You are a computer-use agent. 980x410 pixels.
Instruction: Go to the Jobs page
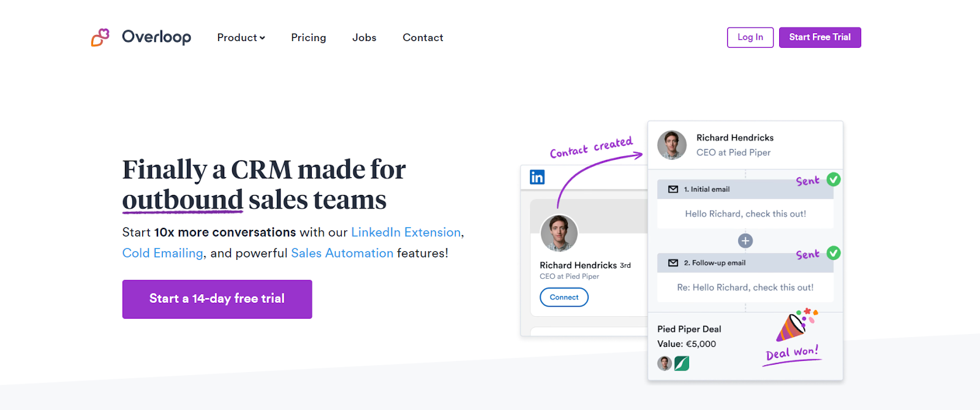[364, 37]
